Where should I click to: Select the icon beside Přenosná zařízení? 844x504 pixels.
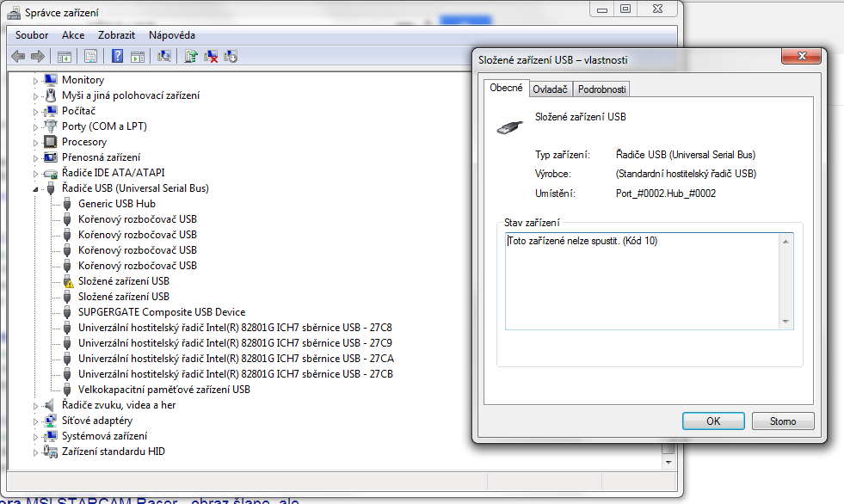pyautogui.click(x=51, y=157)
